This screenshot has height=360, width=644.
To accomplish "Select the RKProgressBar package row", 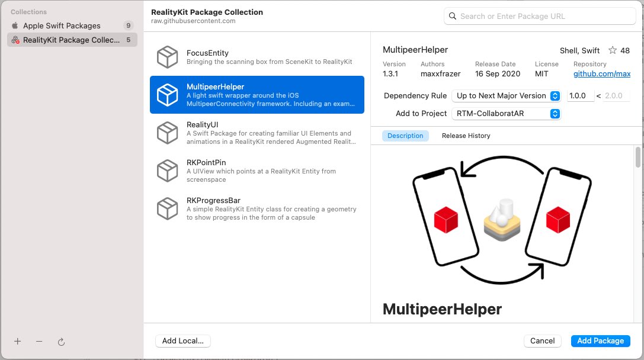I will coord(257,208).
